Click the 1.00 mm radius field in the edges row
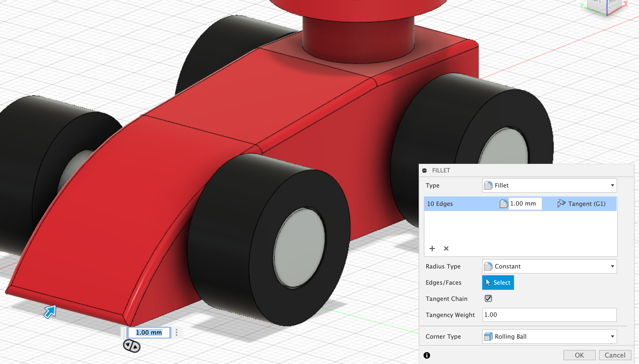This screenshot has height=364, width=639. (x=525, y=204)
